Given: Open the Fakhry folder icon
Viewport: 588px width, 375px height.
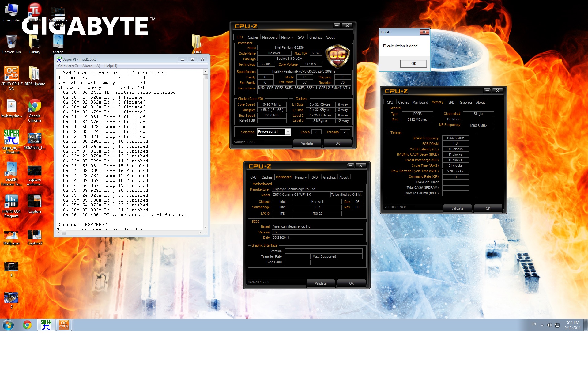Looking at the screenshot, I should pyautogui.click(x=35, y=44).
